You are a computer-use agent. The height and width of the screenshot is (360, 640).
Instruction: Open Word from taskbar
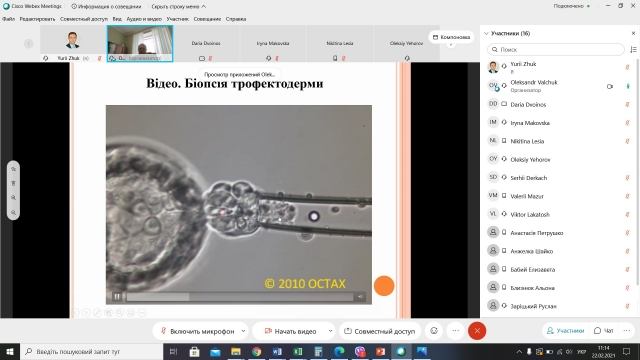[x=277, y=351]
